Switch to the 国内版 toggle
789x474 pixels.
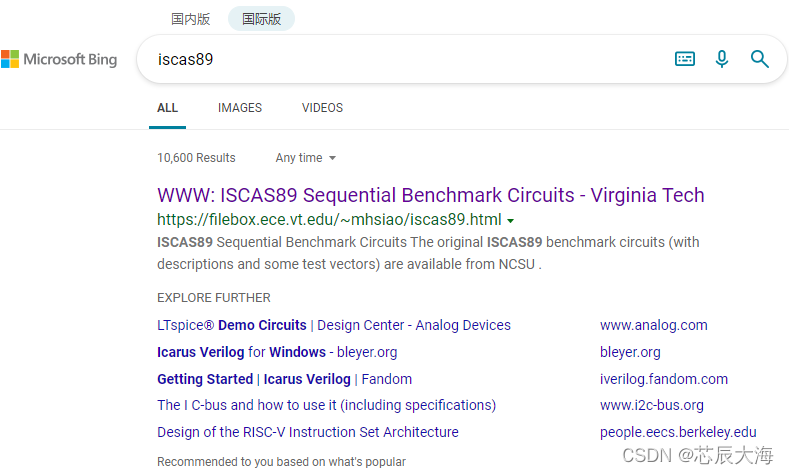click(191, 19)
